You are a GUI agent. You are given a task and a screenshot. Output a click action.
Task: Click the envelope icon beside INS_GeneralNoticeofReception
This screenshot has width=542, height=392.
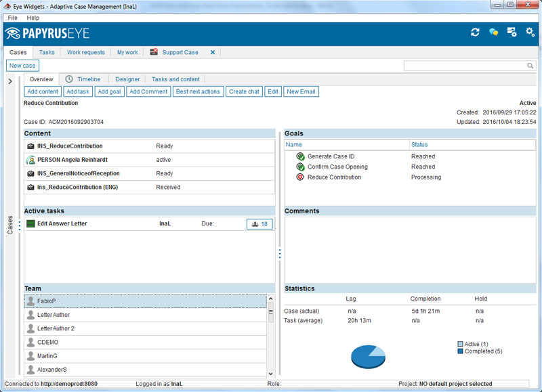(x=29, y=173)
